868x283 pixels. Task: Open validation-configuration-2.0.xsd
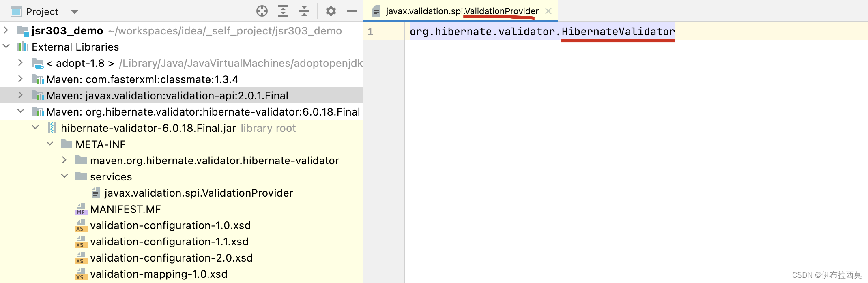181,257
